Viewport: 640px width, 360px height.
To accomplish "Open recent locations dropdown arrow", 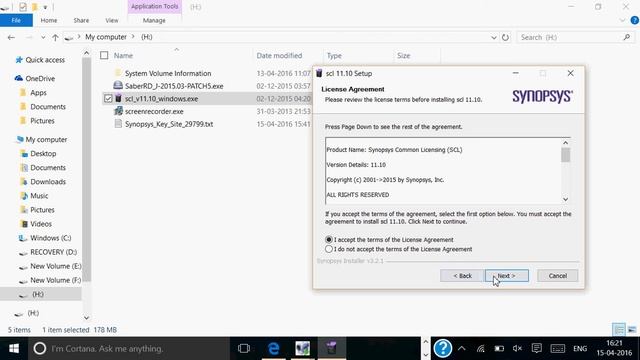I will point(43,37).
